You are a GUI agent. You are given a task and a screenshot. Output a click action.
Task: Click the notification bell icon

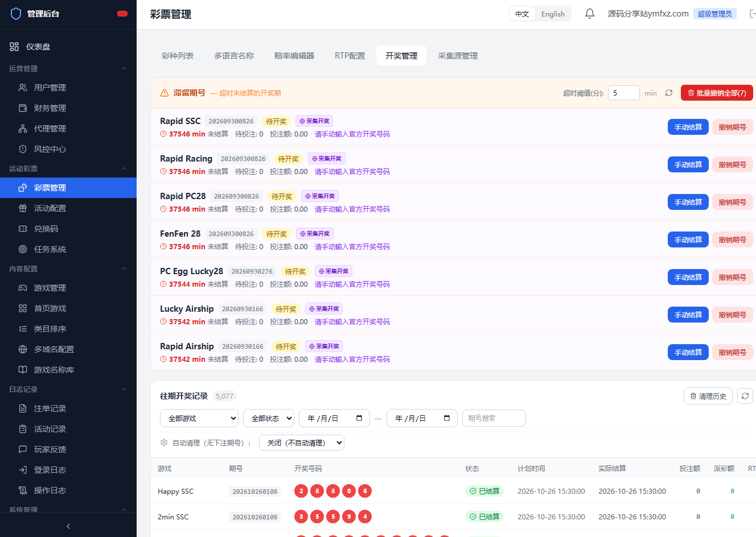coord(590,14)
